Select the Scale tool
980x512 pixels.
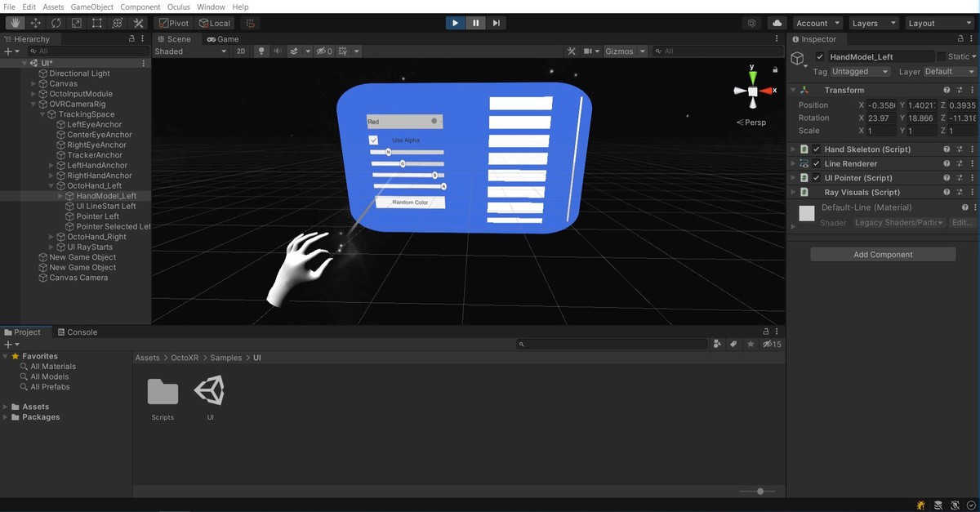pyautogui.click(x=76, y=23)
